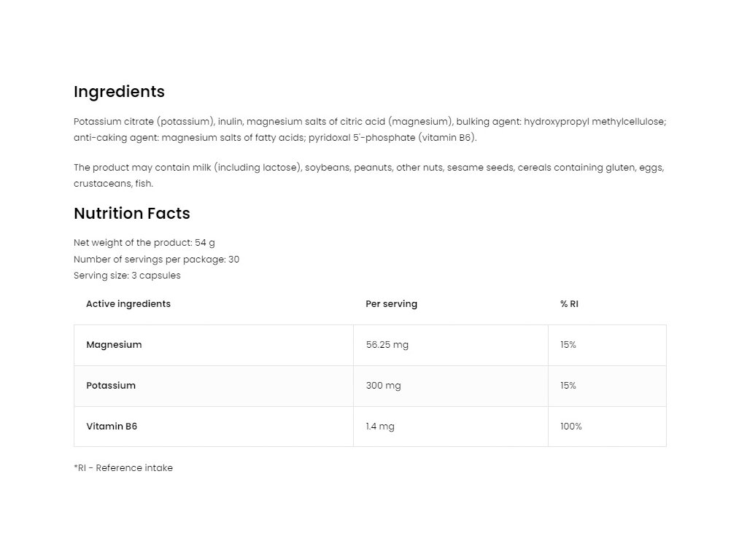Click the Magnesium 15% RI value
Image resolution: width=747 pixels, height=560 pixels.
click(568, 345)
